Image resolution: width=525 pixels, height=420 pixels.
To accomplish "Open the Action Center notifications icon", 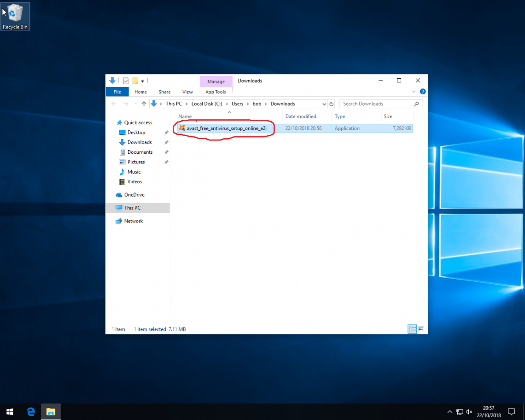I will click(511, 412).
